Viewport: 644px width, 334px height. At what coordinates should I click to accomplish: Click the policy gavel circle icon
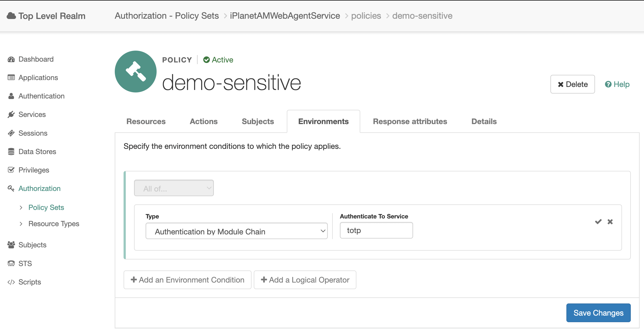click(x=136, y=72)
